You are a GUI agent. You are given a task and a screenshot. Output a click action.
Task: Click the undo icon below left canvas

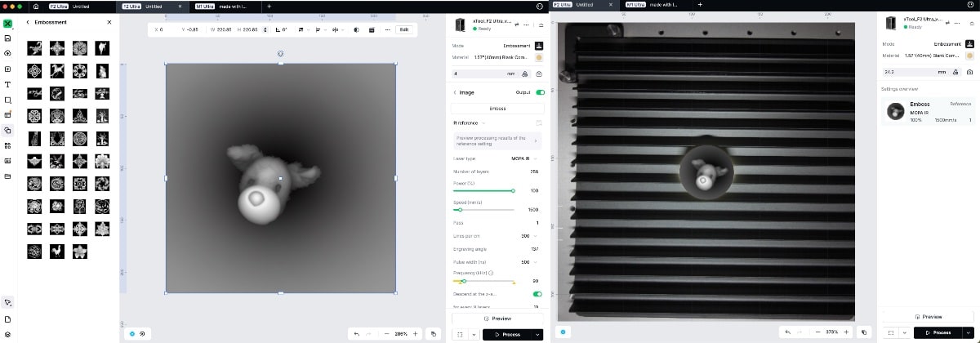357,333
